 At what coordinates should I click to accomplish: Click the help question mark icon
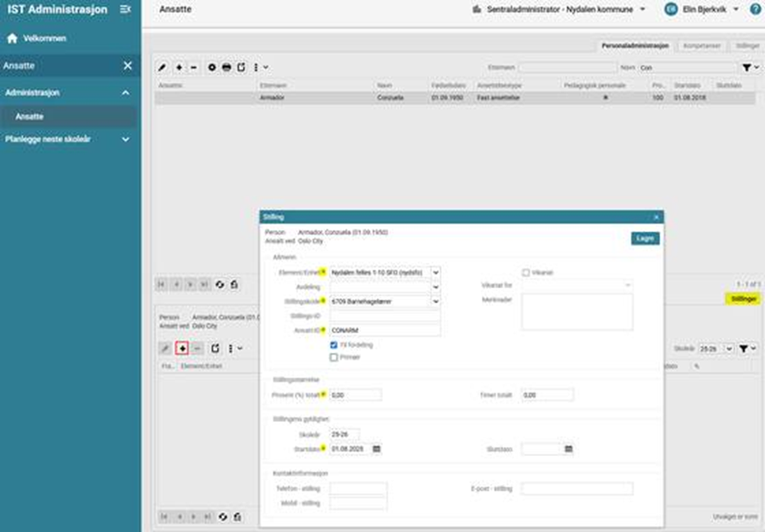click(755, 9)
